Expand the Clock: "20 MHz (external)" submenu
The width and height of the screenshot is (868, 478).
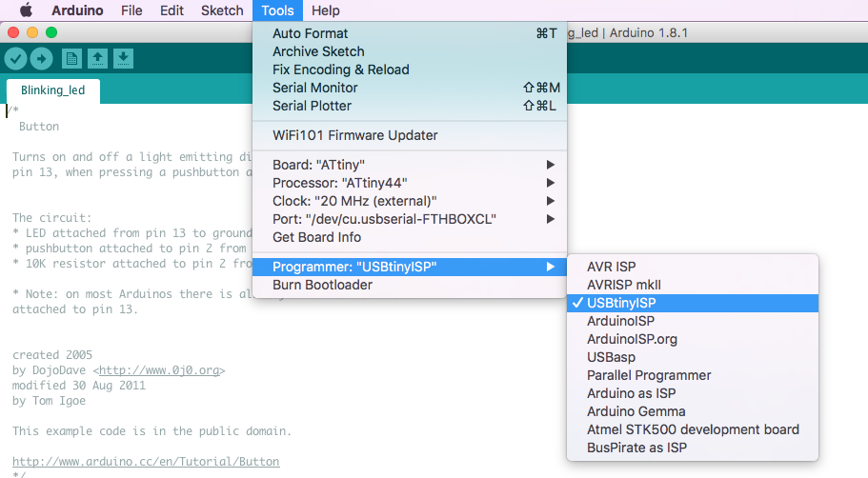pos(410,201)
